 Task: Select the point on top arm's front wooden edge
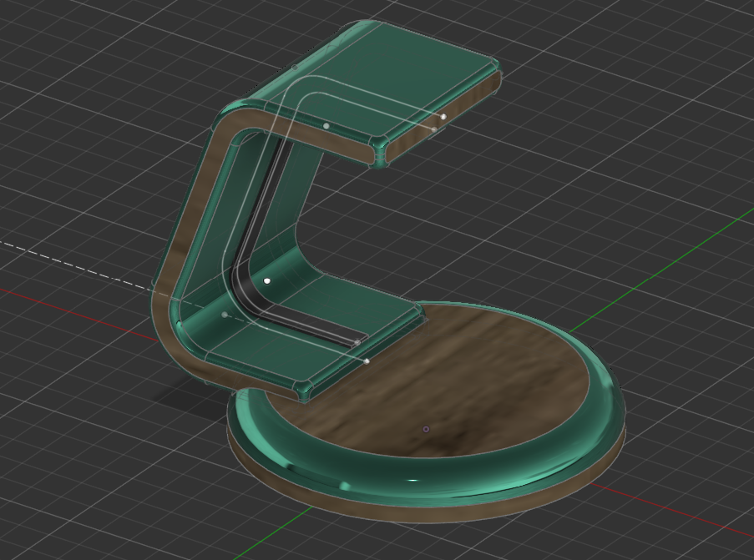point(326,126)
